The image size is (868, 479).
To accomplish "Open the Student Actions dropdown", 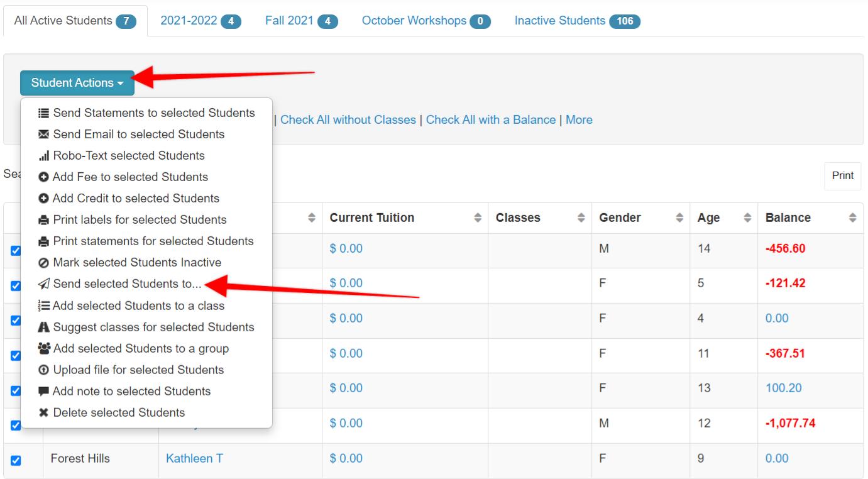I will [77, 83].
